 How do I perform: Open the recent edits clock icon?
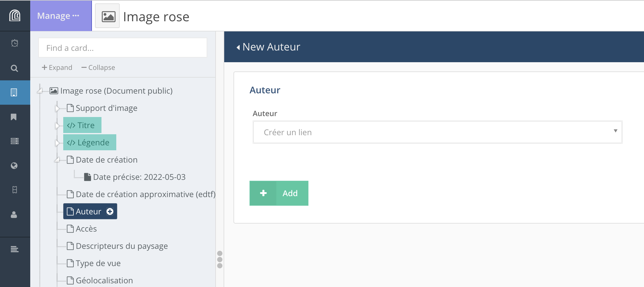pos(14,43)
